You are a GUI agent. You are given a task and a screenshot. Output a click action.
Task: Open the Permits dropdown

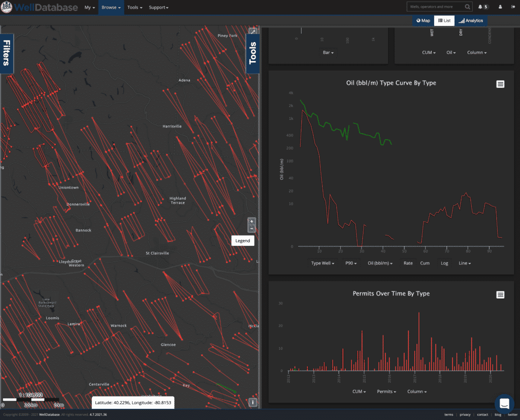tap(386, 392)
